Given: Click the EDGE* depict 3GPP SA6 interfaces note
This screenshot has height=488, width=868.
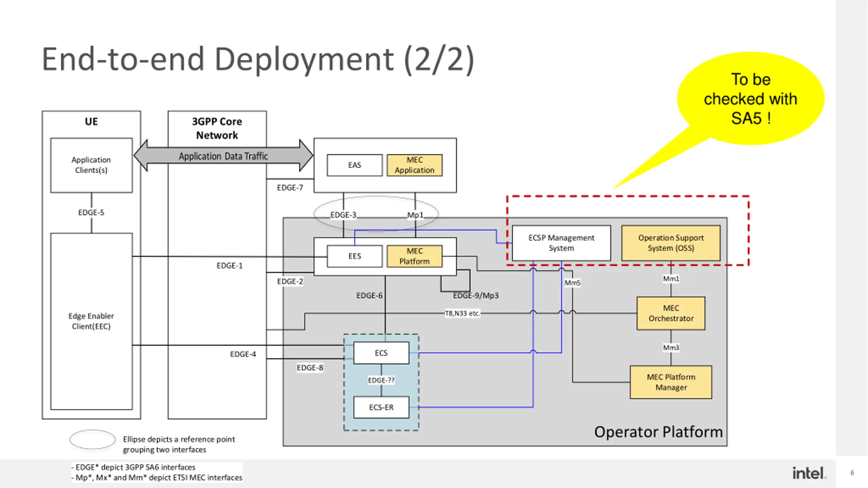Looking at the screenshot, I should click(133, 467).
